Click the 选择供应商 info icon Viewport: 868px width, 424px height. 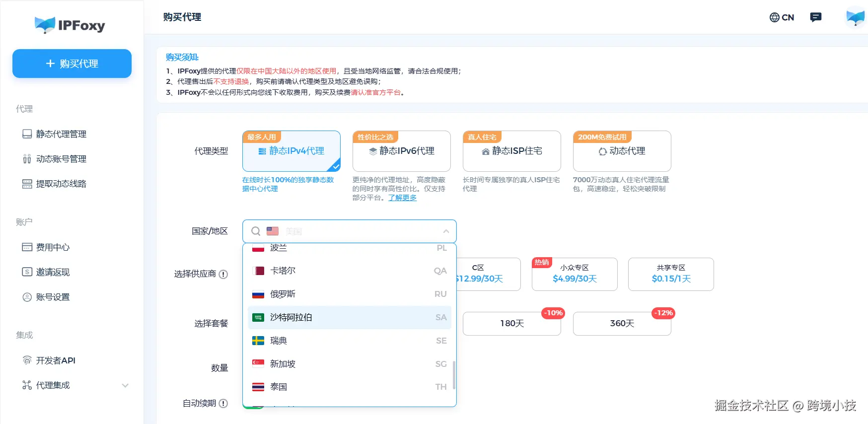[x=223, y=274]
